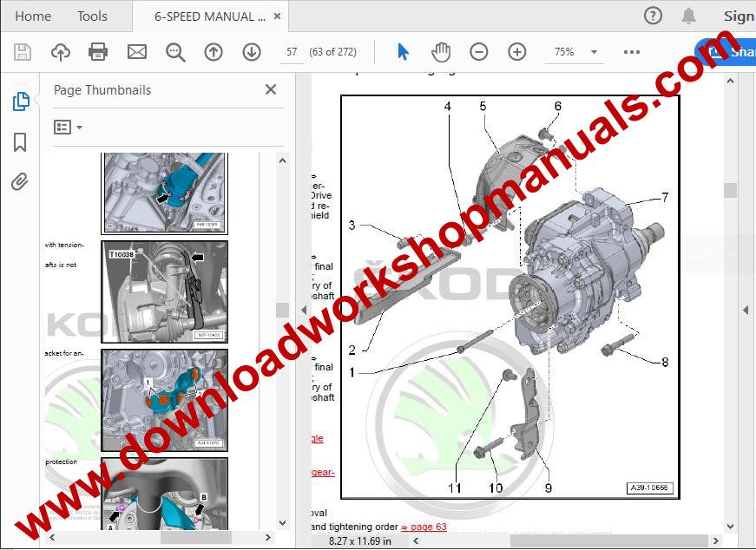This screenshot has width=756, height=550.
Task: Select the blue hose thumbnail A40-10389
Action: click(164, 193)
